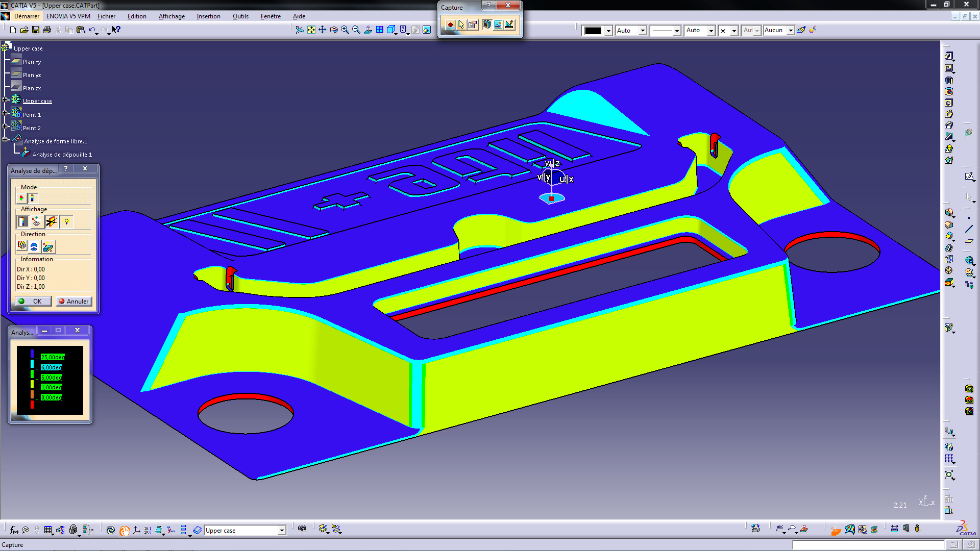Image resolution: width=980 pixels, height=551 pixels.
Task: Click the Fly mode airplane icon
Action: coord(300,30)
